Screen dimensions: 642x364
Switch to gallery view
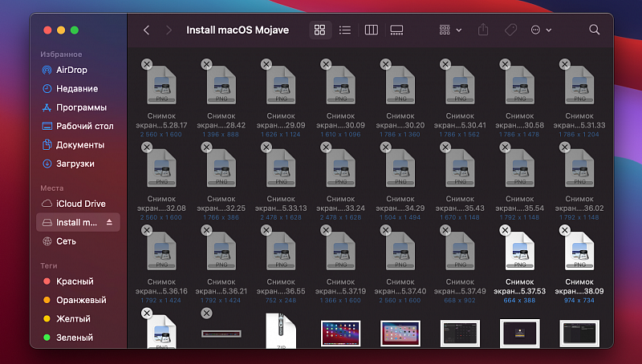click(x=396, y=30)
